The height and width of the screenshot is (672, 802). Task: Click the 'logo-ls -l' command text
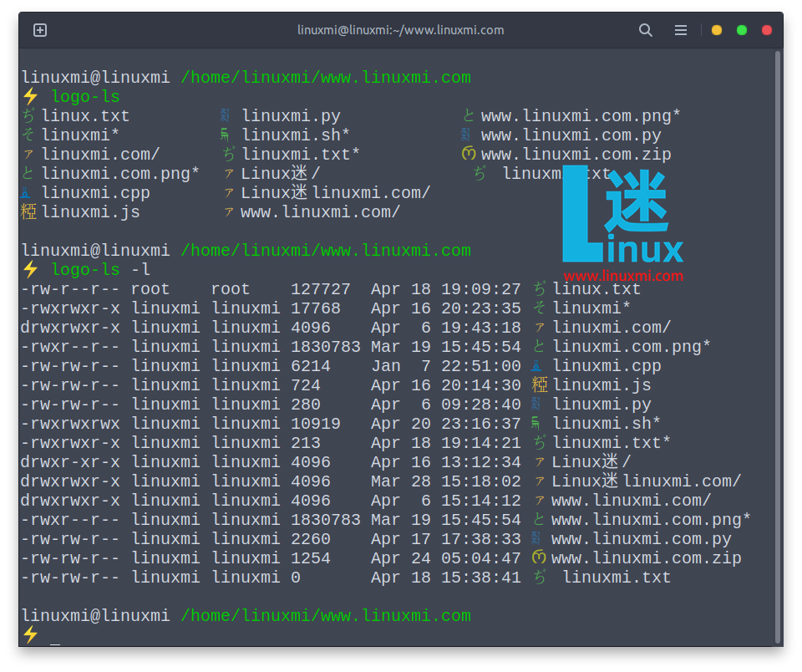[x=101, y=269]
